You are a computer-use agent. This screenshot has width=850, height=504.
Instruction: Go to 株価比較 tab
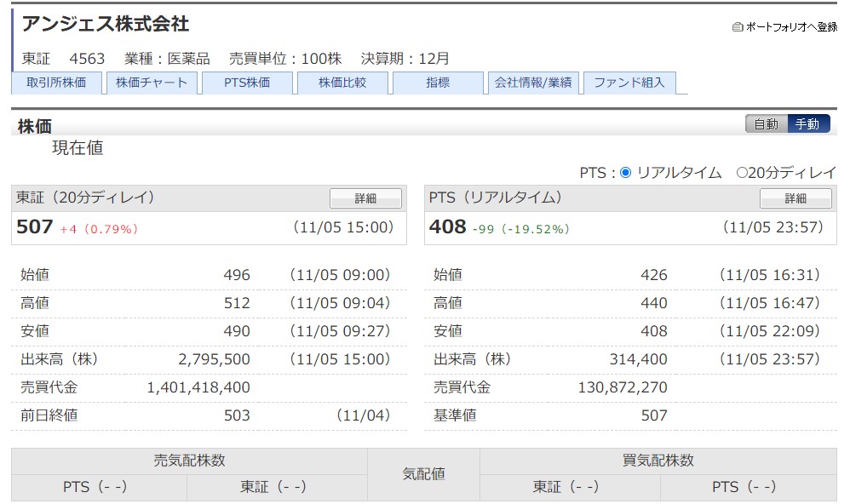[342, 83]
